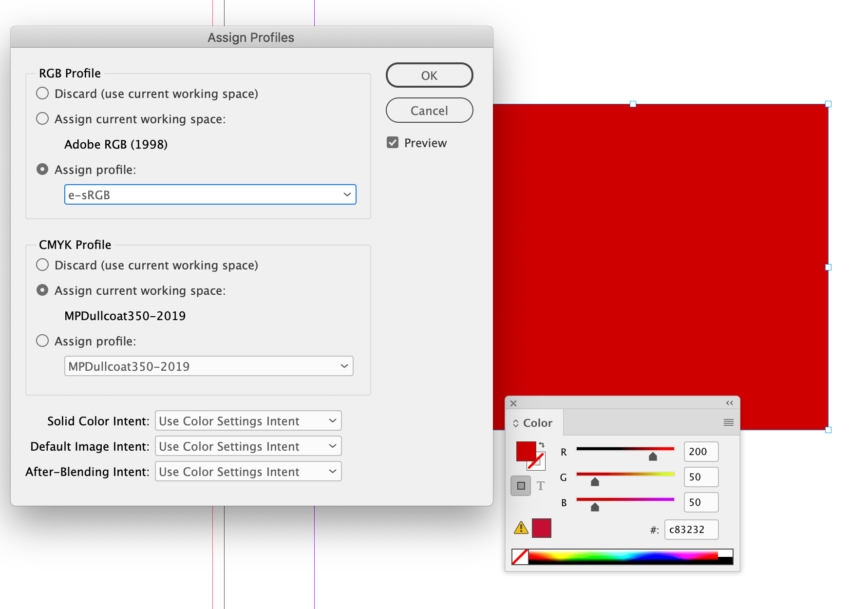
Task: Open the Color panel flyout menu
Action: [729, 422]
